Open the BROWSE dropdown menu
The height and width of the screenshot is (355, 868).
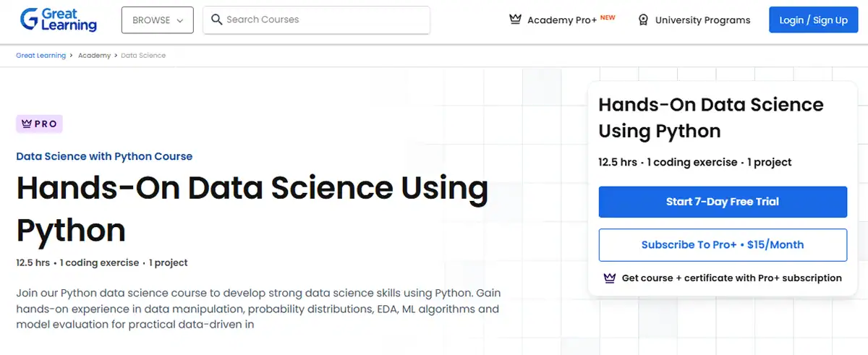click(157, 20)
